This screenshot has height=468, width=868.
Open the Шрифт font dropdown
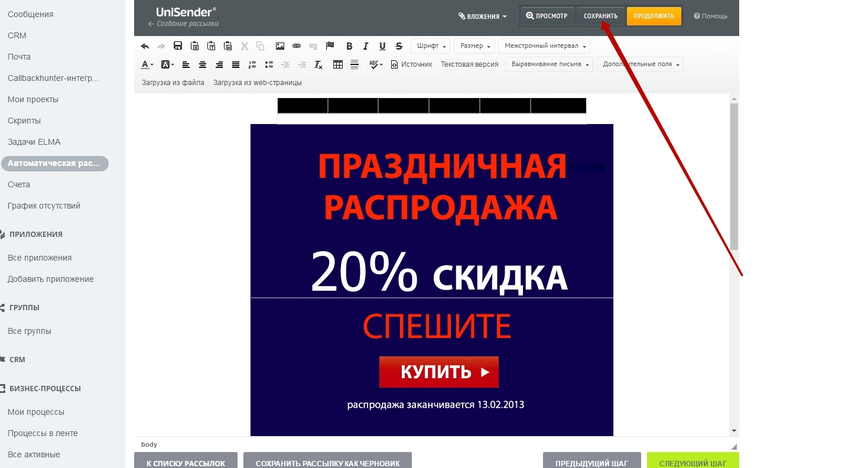pos(430,46)
